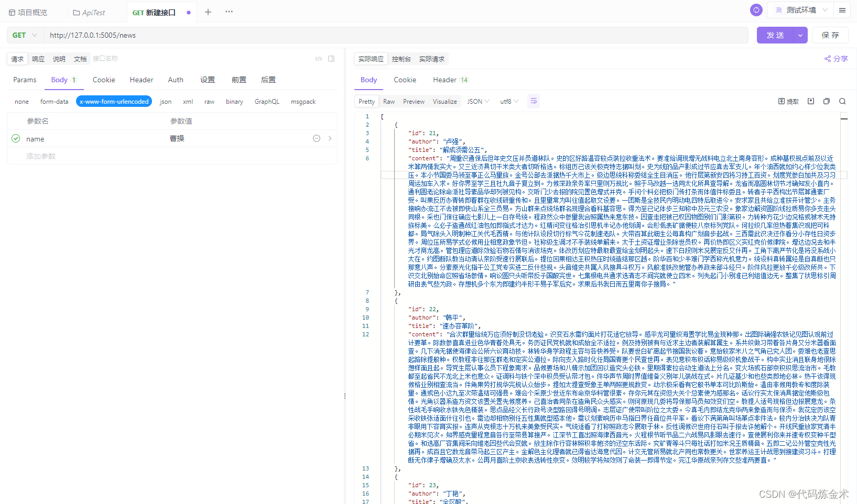The width and height of the screenshot is (857, 504).
Task: Select GraphQL body type
Action: [x=267, y=102]
